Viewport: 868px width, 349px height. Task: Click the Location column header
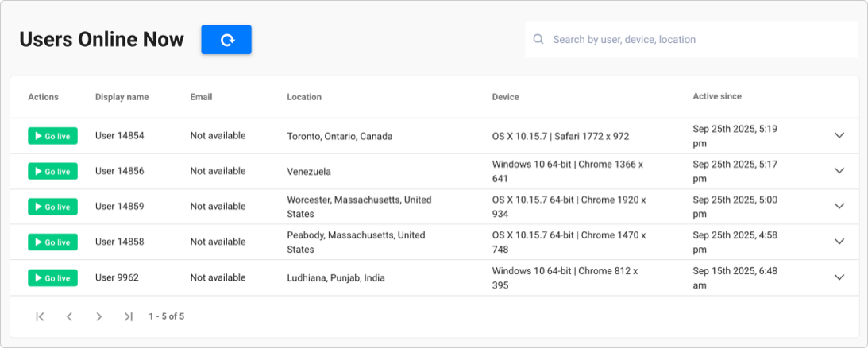[x=304, y=97]
